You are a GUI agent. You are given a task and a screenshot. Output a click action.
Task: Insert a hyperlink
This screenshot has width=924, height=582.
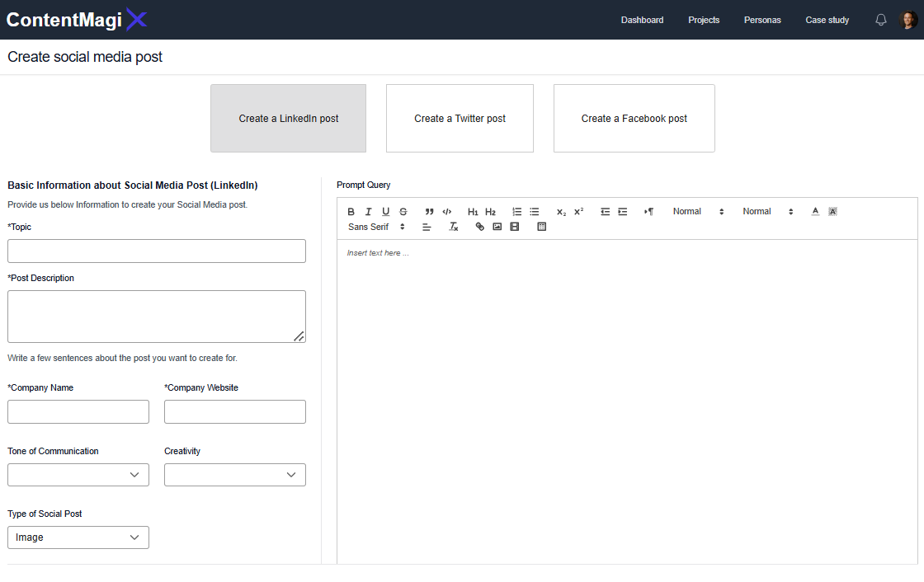point(479,227)
